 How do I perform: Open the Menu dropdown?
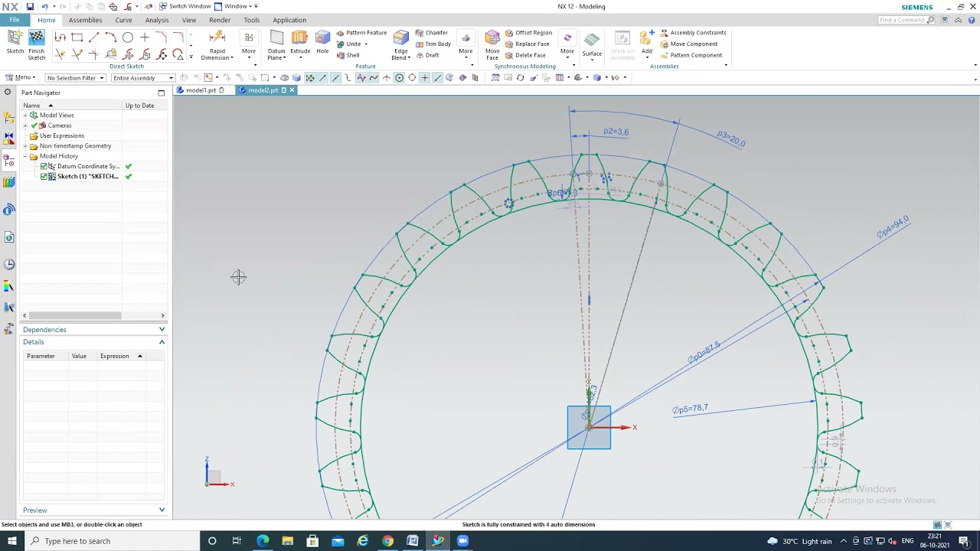[x=20, y=77]
